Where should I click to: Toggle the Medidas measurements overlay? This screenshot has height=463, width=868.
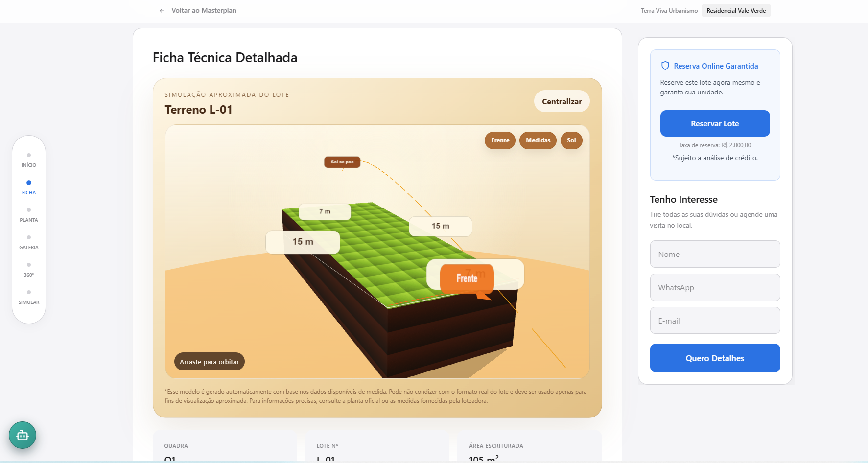coord(538,140)
